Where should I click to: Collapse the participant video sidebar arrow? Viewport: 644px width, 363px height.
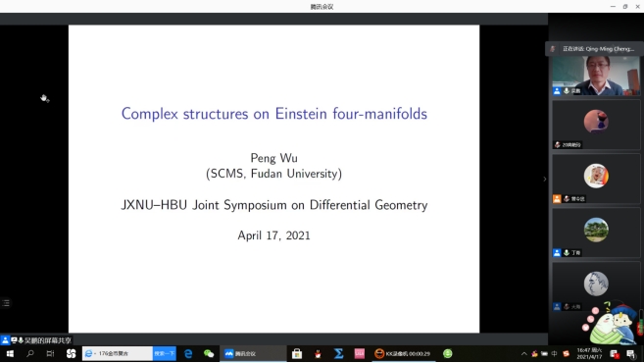545,179
